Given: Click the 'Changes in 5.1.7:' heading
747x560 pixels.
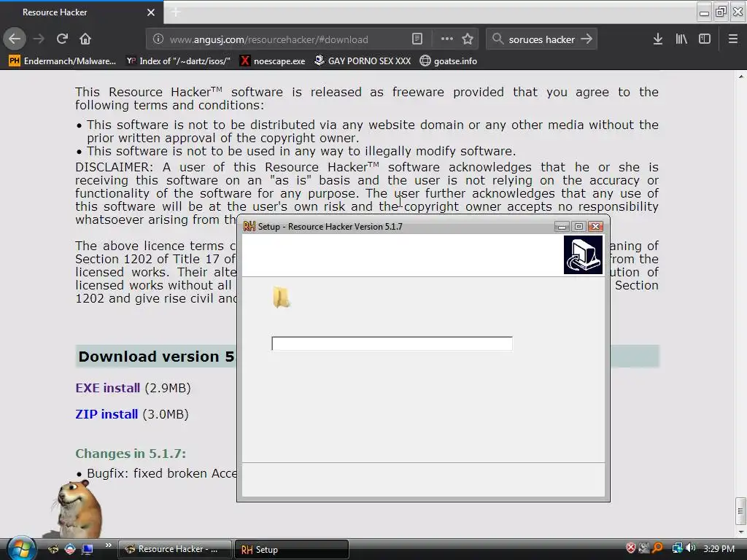Looking at the screenshot, I should [131, 454].
